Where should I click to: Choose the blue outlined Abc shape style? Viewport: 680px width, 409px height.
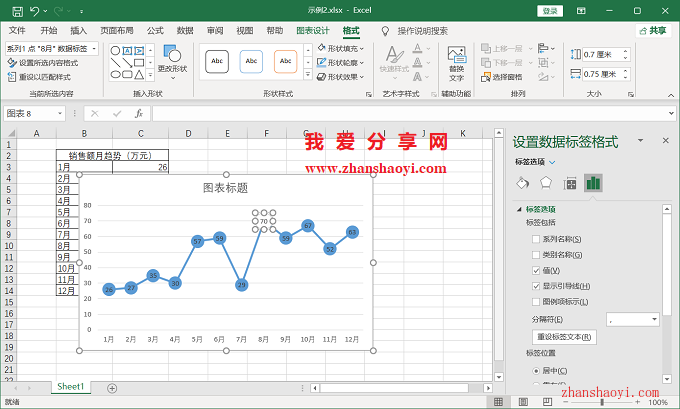click(x=251, y=61)
